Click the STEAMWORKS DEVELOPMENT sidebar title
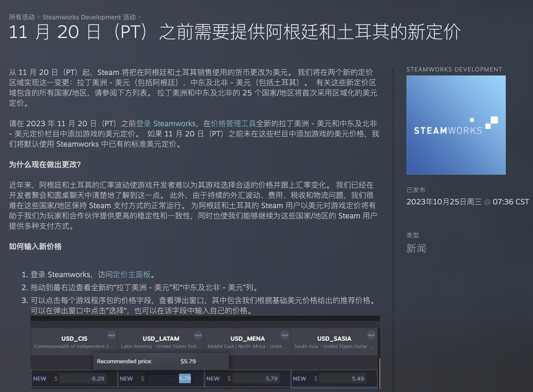The height and width of the screenshot is (392, 533). [x=455, y=69]
